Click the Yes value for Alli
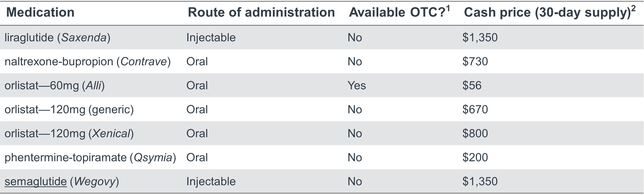Screen dimensions: 644x195 point(357,86)
